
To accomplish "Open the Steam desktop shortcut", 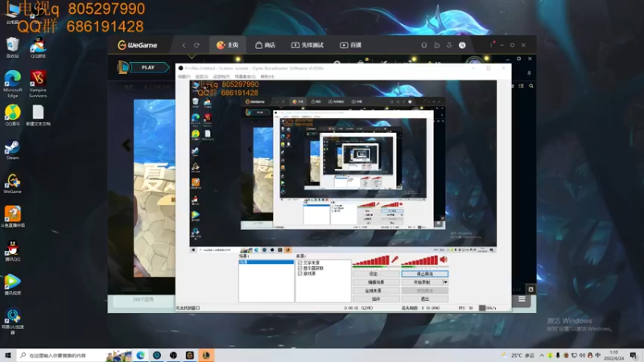I will (x=12, y=150).
